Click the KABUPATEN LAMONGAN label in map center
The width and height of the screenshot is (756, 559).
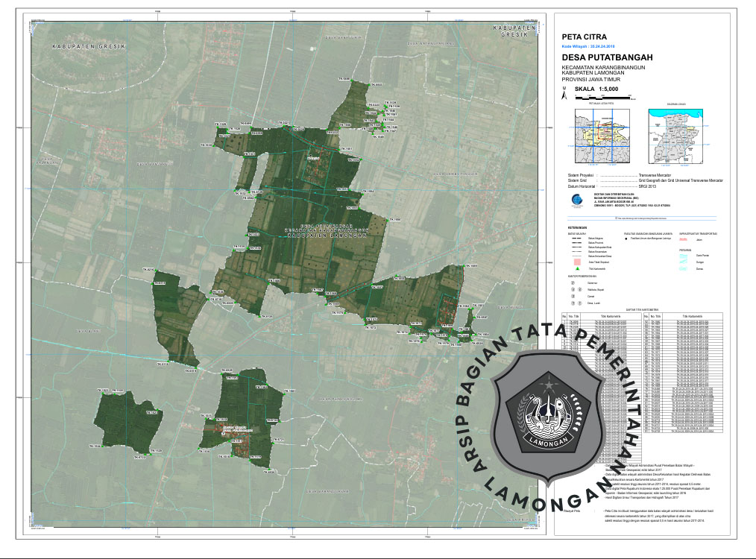325,234
